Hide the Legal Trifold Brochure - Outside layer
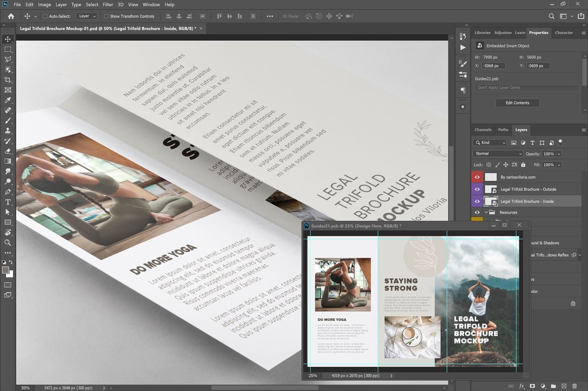 [x=477, y=189]
